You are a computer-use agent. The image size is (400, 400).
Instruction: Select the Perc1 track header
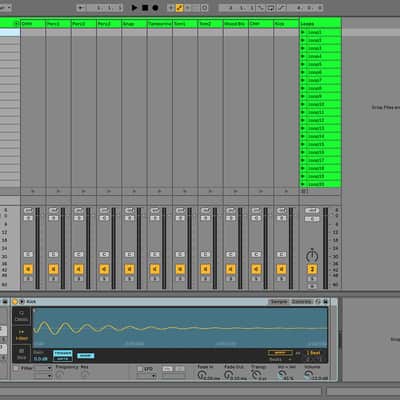[58, 24]
